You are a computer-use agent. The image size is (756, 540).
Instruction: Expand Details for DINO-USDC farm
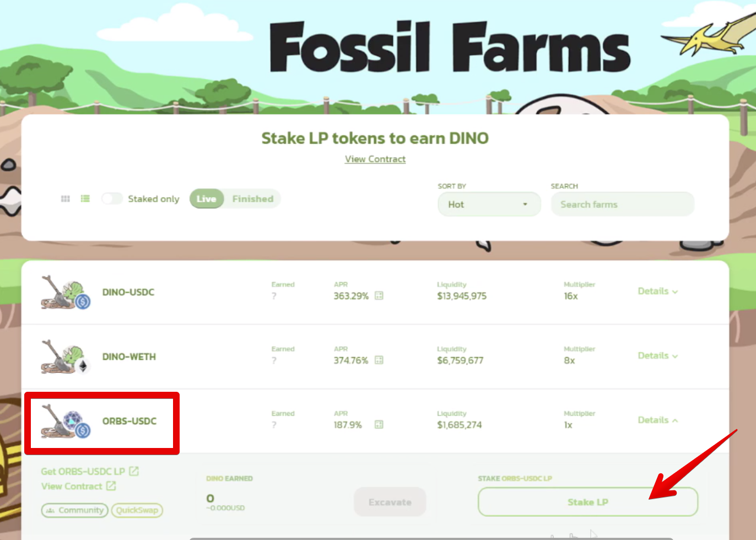coord(658,291)
